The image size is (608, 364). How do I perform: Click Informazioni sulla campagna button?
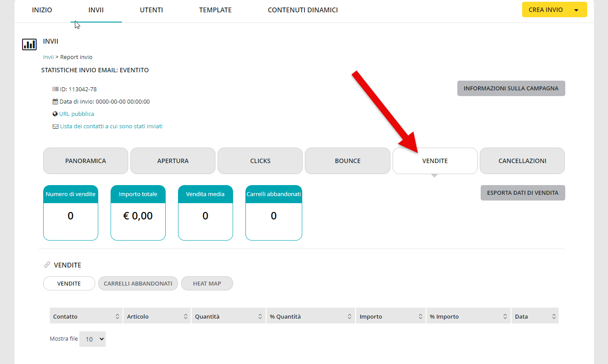tap(511, 88)
